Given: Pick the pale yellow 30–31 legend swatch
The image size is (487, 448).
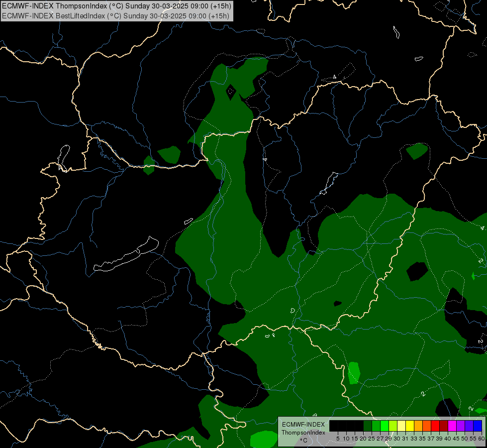Looking at the screenshot, I should [401, 426].
